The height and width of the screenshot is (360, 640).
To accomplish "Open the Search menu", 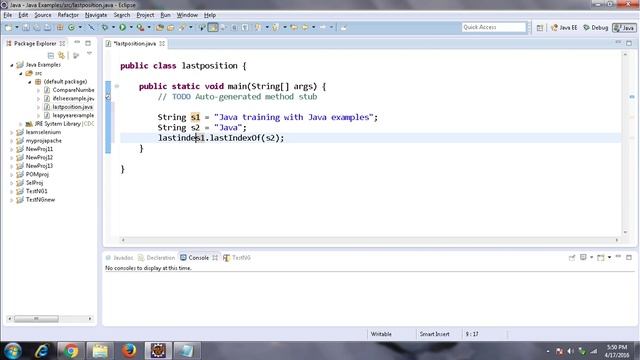I will click(x=122, y=15).
